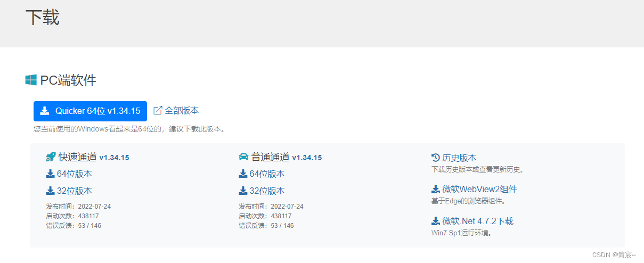
Task: Click 发布时间: 2022-07-24 under 快速通道
Action: [78, 206]
